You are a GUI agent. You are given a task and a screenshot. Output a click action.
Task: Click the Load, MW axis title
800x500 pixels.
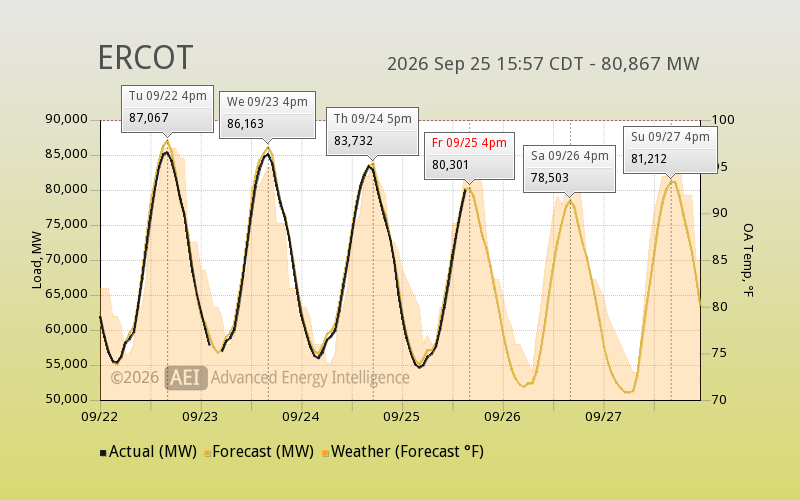coord(36,260)
